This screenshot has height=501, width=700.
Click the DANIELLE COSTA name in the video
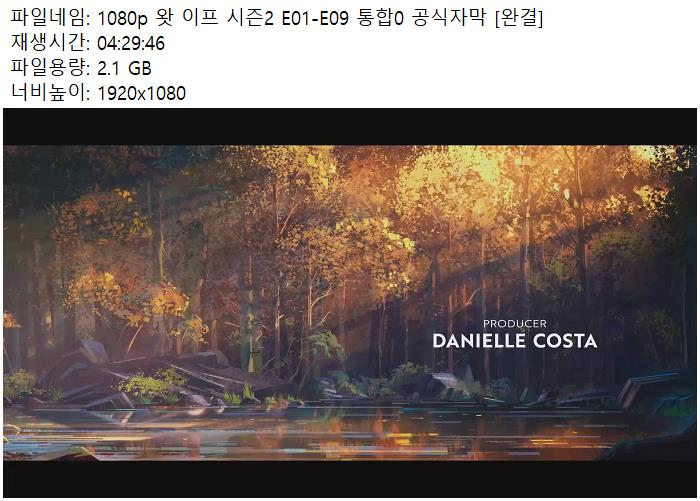515,341
